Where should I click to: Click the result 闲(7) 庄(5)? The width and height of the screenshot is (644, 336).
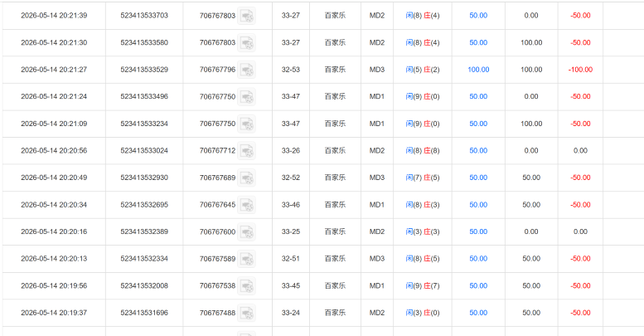point(423,178)
